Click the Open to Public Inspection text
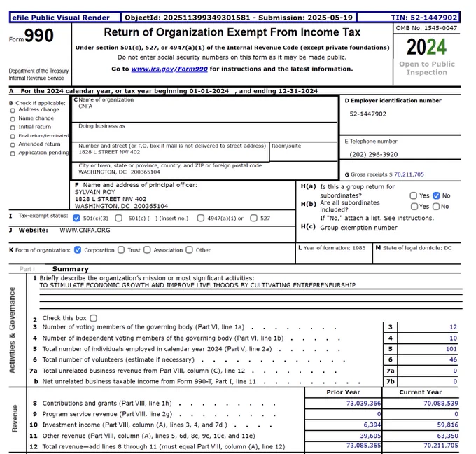The height and width of the screenshot is (454, 476). click(x=427, y=68)
